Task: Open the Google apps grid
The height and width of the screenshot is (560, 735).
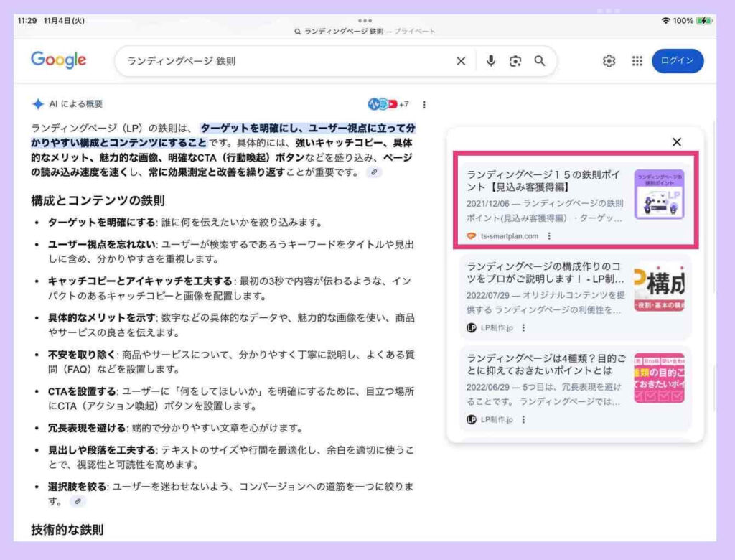Action: tap(637, 61)
